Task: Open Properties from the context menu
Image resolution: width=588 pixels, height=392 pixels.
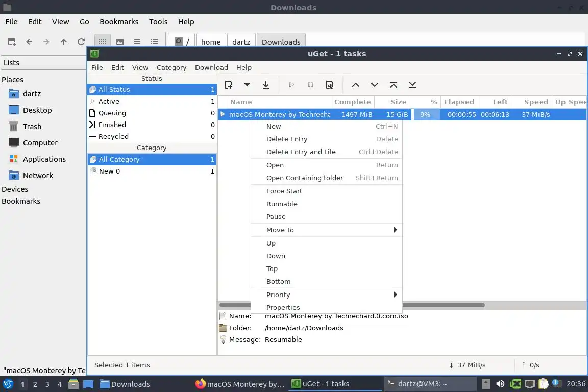Action: click(x=326, y=308)
